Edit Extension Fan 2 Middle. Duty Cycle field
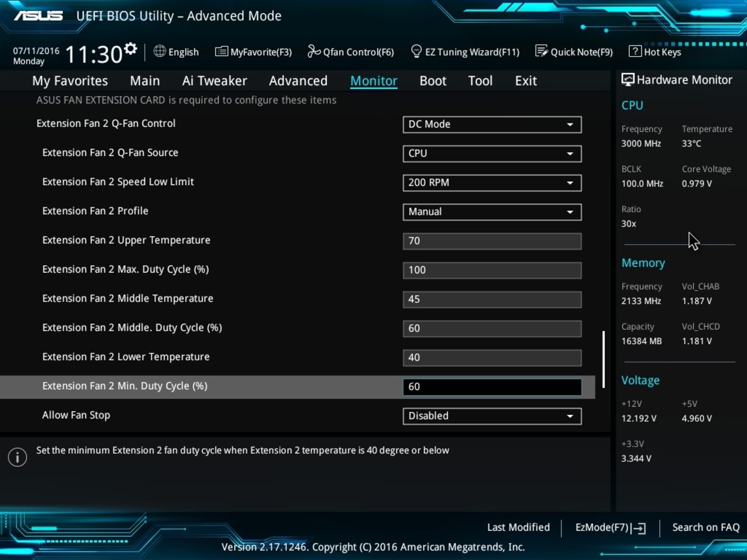This screenshot has width=747, height=560. (492, 328)
